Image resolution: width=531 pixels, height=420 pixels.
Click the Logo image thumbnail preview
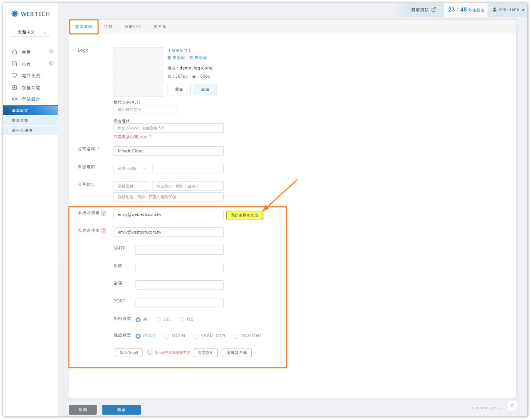[138, 72]
